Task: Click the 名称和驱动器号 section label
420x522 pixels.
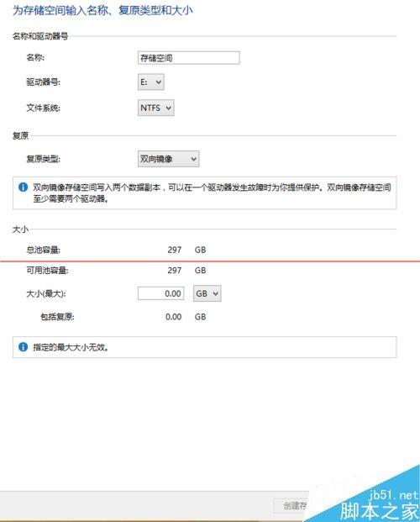Action: [40, 36]
